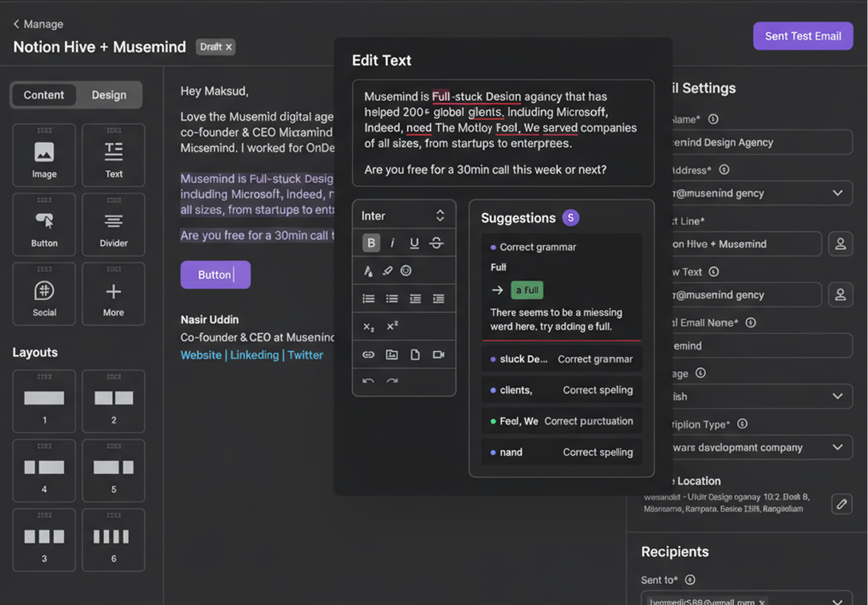The image size is (868, 605).
Task: Open the text color picker
Action: coord(369,270)
